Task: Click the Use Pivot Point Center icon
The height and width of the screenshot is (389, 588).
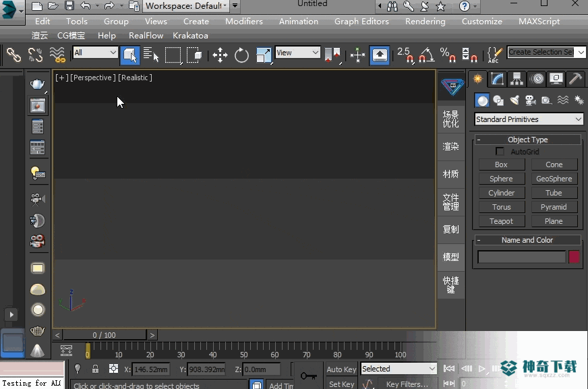Action: (x=332, y=55)
